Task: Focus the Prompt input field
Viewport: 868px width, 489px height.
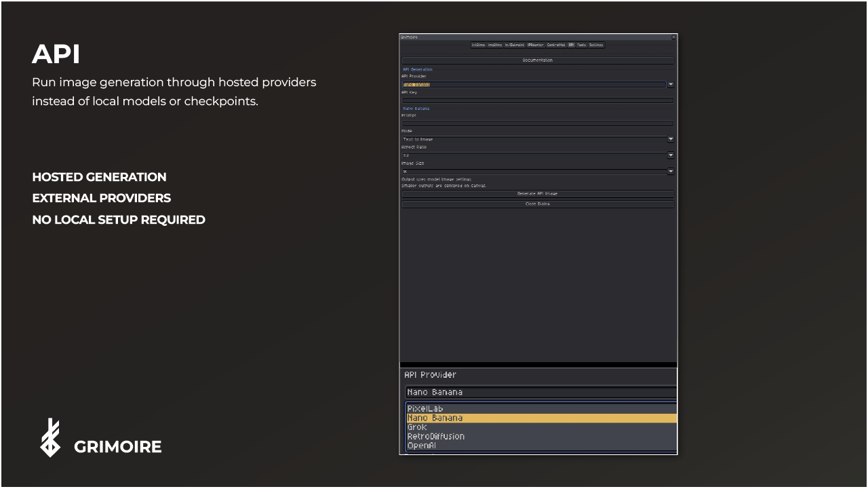Action: (538, 123)
